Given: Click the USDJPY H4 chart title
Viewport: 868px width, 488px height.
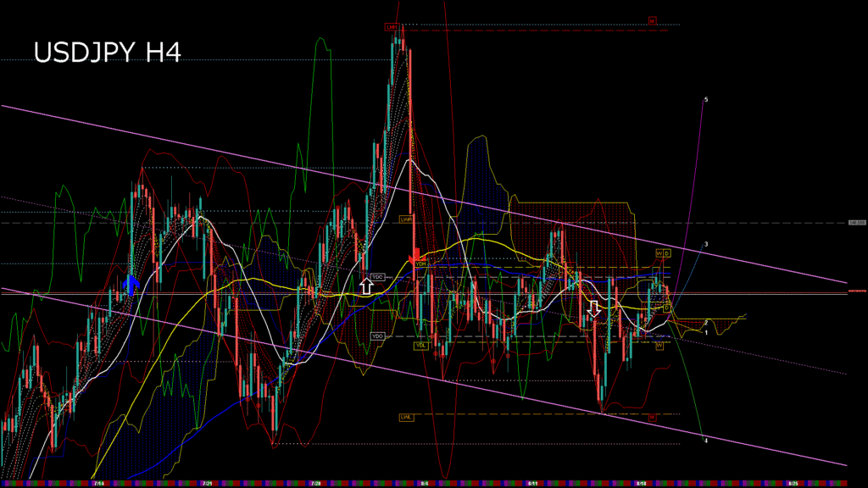Looking at the screenshot, I should click(107, 53).
